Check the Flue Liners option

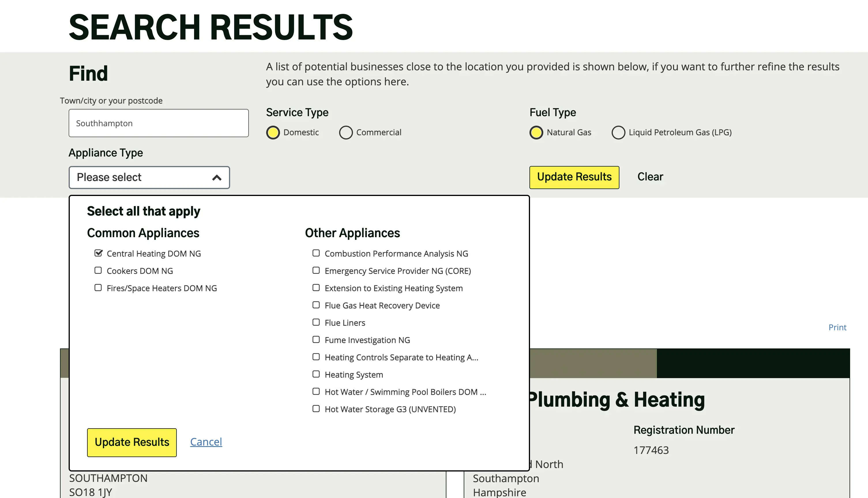(x=316, y=322)
